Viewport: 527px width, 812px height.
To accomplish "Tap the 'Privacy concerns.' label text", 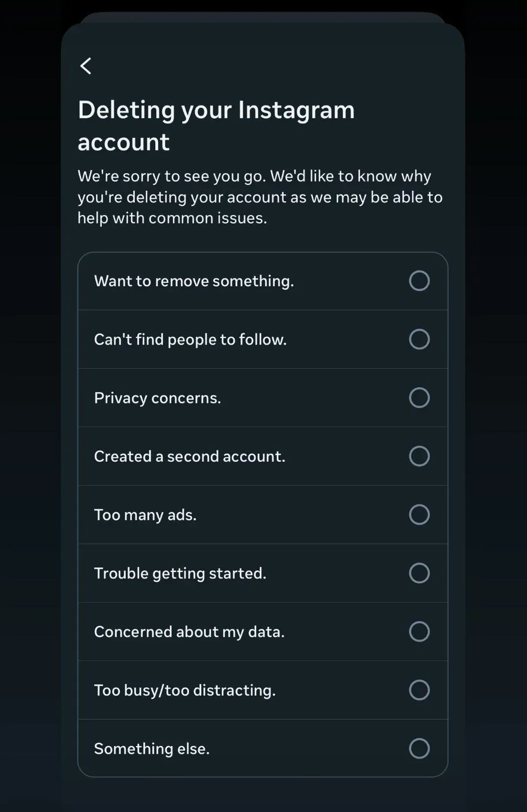I will tap(157, 398).
